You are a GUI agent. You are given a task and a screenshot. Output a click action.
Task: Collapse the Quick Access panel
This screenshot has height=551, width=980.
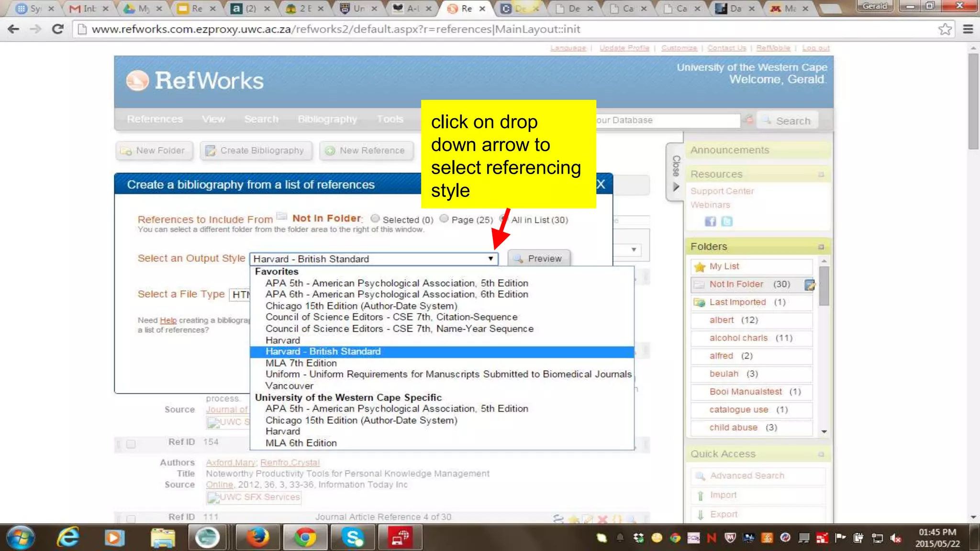[821, 454]
